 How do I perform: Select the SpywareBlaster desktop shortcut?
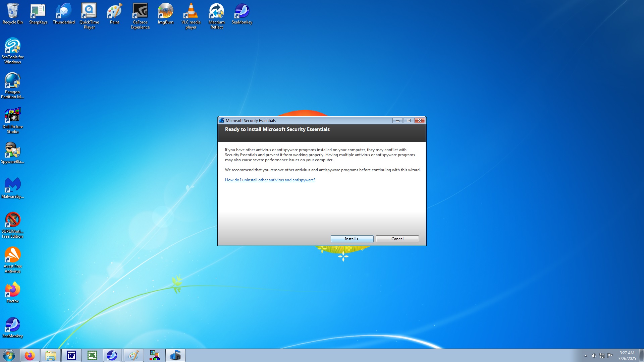tap(13, 153)
